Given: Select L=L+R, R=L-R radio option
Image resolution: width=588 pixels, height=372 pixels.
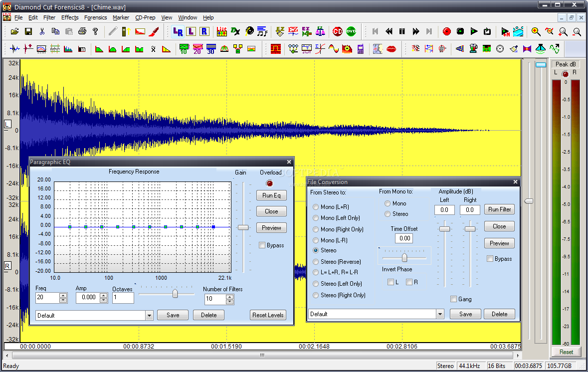Looking at the screenshot, I should (x=316, y=272).
